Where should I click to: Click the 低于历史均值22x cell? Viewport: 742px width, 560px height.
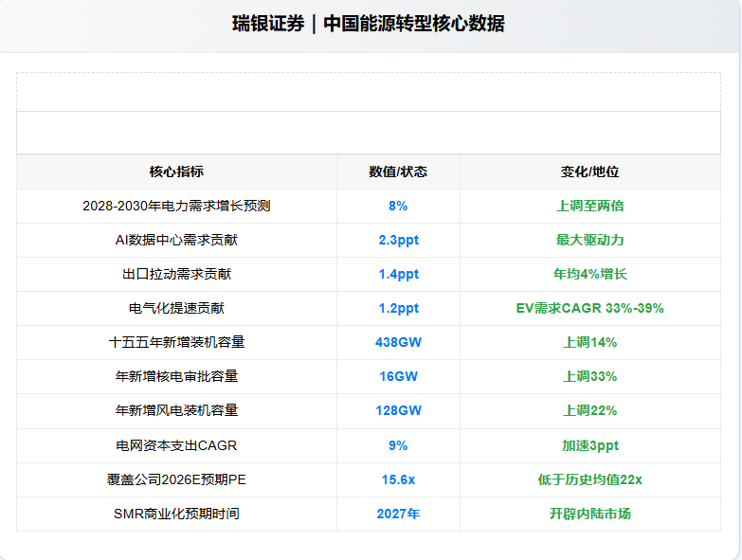pos(590,479)
